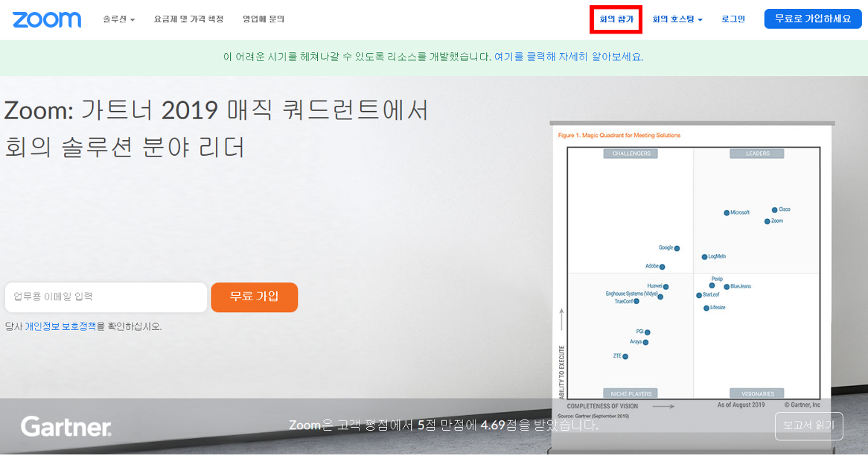Click the VISIONARIES label in the chart
Image resolution: width=868 pixels, height=456 pixels.
(x=757, y=393)
